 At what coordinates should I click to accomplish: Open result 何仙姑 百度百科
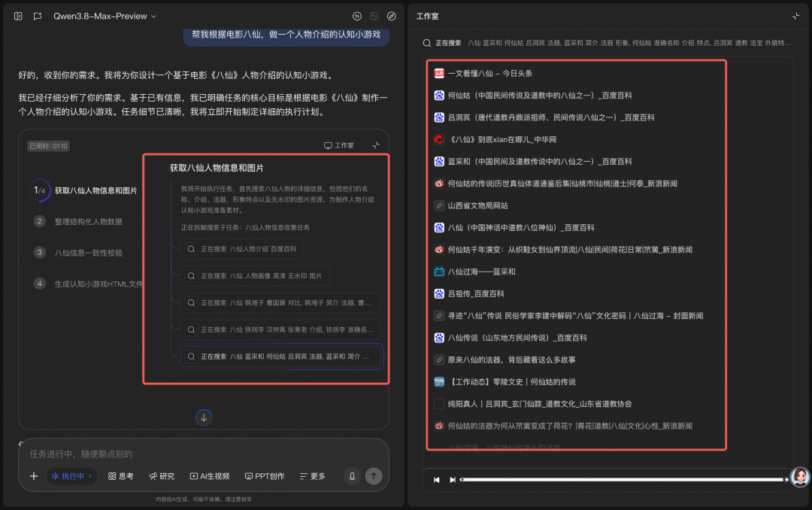click(x=540, y=96)
